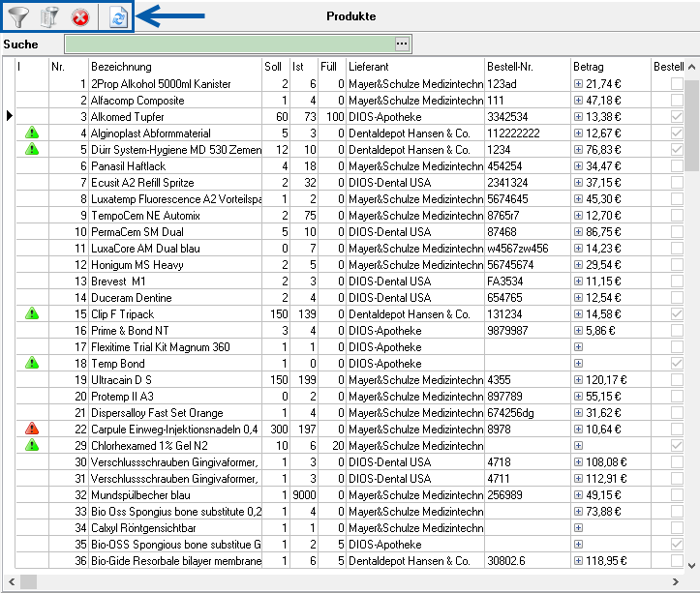Click the horizontal scrollbar thumb
The width and height of the screenshot is (700, 593).
click(29, 581)
